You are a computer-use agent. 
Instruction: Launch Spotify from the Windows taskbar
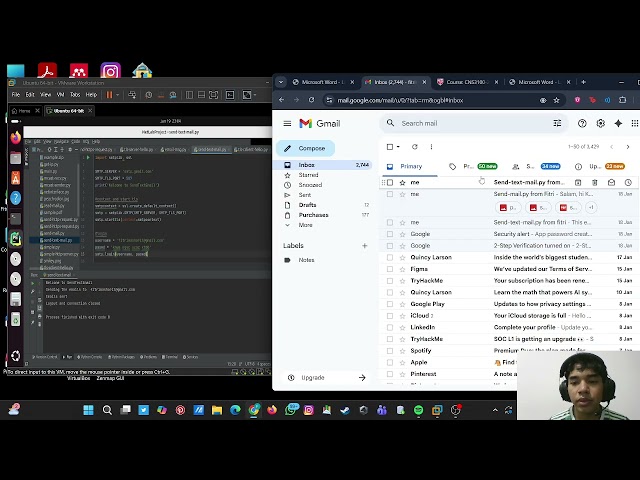(x=418, y=410)
